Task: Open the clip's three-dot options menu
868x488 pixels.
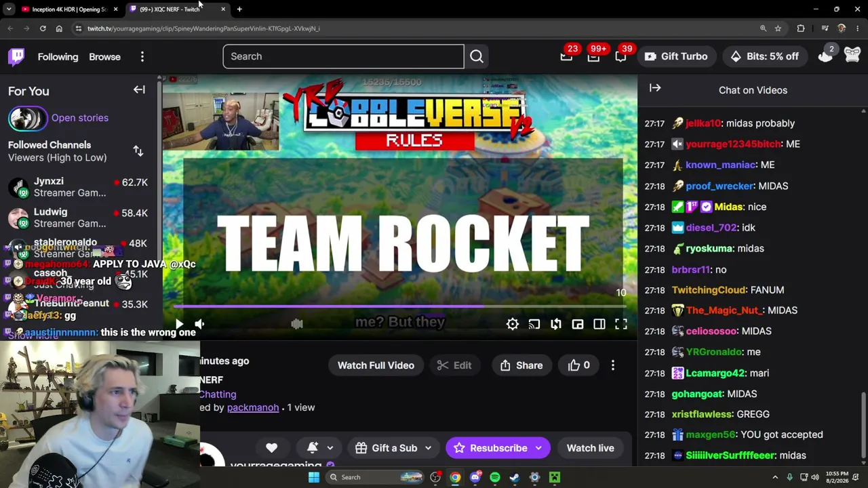Action: coord(613,365)
